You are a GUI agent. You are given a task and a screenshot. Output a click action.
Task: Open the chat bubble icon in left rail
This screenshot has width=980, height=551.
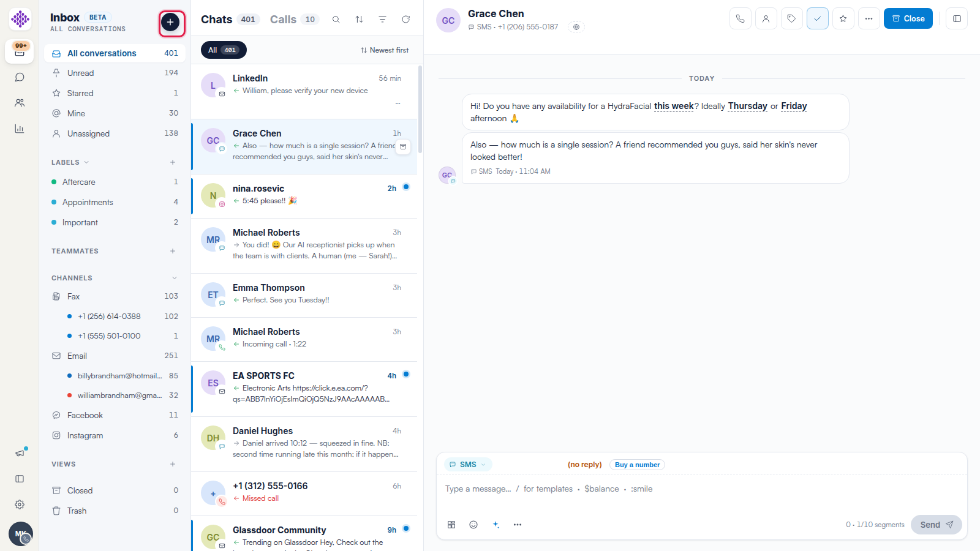[20, 77]
